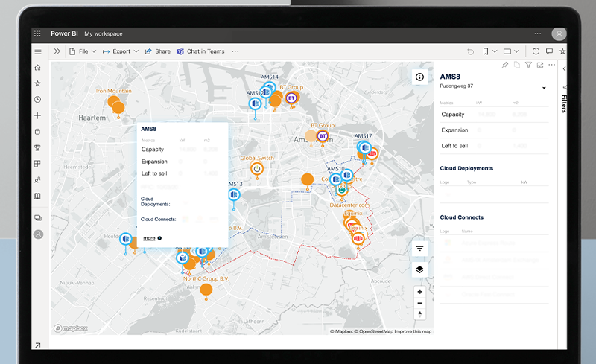Click the refresh icon in the toolbar
596x364 pixels.
(x=536, y=51)
